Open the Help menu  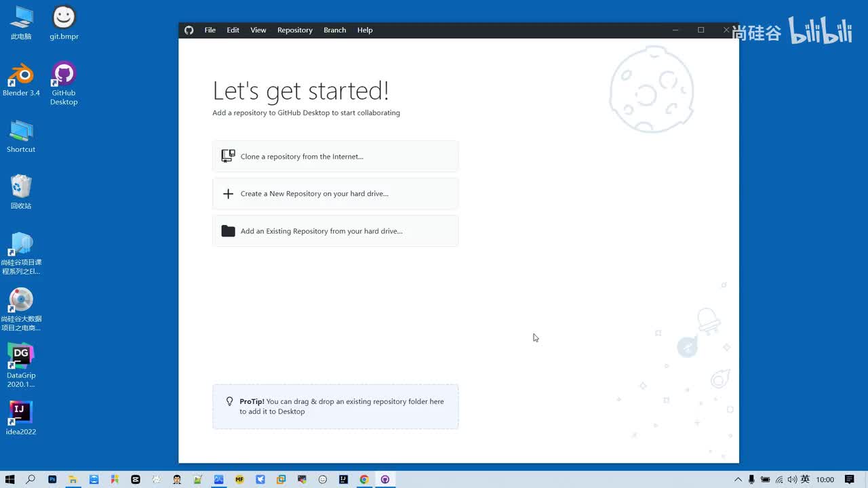(x=365, y=30)
